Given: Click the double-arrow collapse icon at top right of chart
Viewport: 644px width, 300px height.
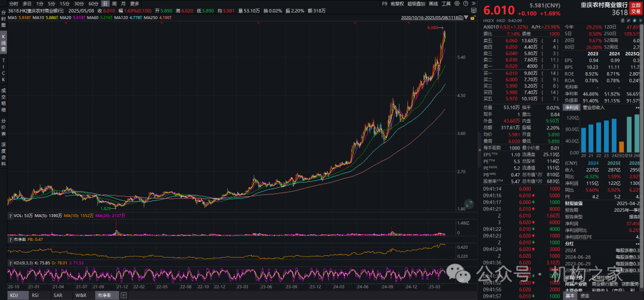Looking at the screenshot, I should point(473,4).
